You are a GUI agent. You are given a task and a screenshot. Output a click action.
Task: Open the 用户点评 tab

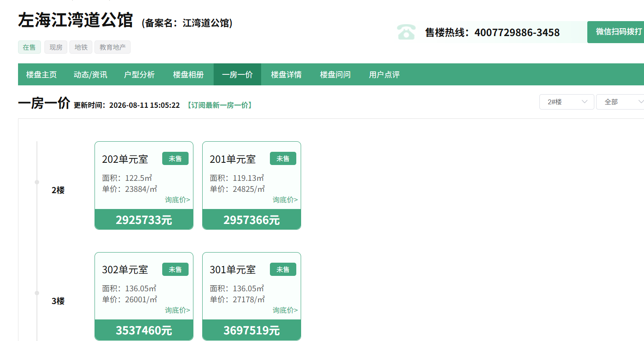point(384,74)
